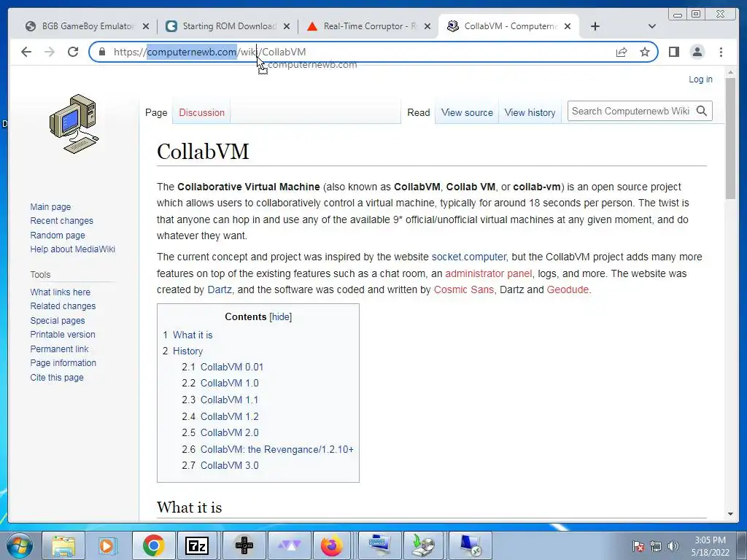Go to a Random page
Viewport: 747px width, 560px height.
[x=58, y=235]
